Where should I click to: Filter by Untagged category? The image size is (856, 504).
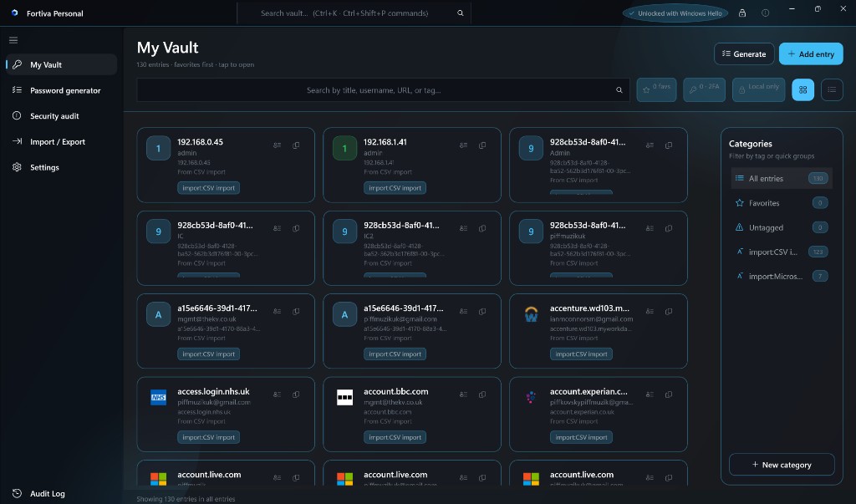782,227
